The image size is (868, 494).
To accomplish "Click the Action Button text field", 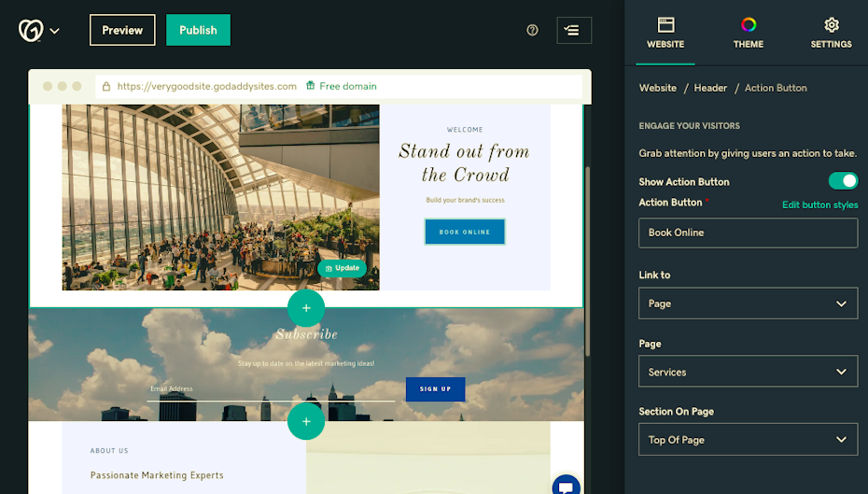I will 748,233.
